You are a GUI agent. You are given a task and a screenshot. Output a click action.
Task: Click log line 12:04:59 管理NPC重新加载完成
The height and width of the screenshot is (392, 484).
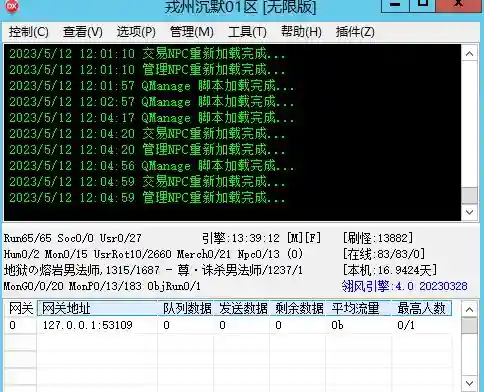[x=147, y=198]
